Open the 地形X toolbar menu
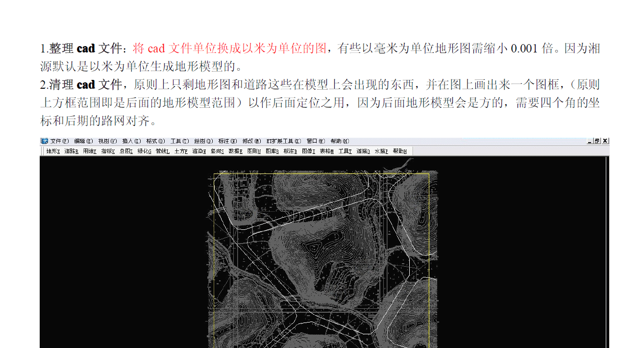Image resolution: width=644 pixels, height=348 pixels. 53,151
